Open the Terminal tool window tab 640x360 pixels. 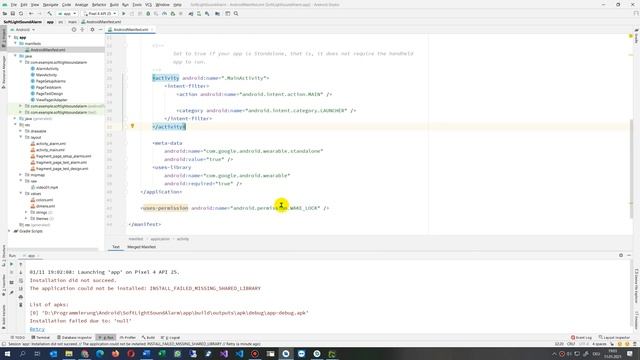point(41,338)
